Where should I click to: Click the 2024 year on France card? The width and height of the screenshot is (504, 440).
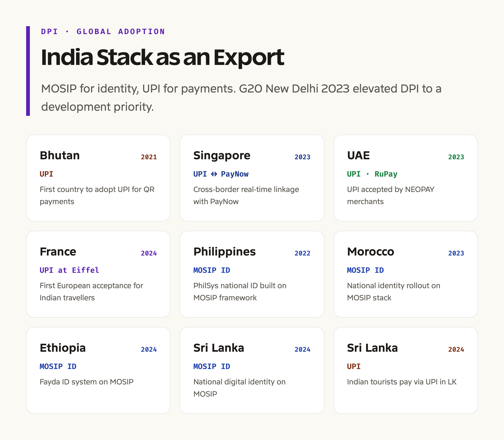[x=149, y=253]
